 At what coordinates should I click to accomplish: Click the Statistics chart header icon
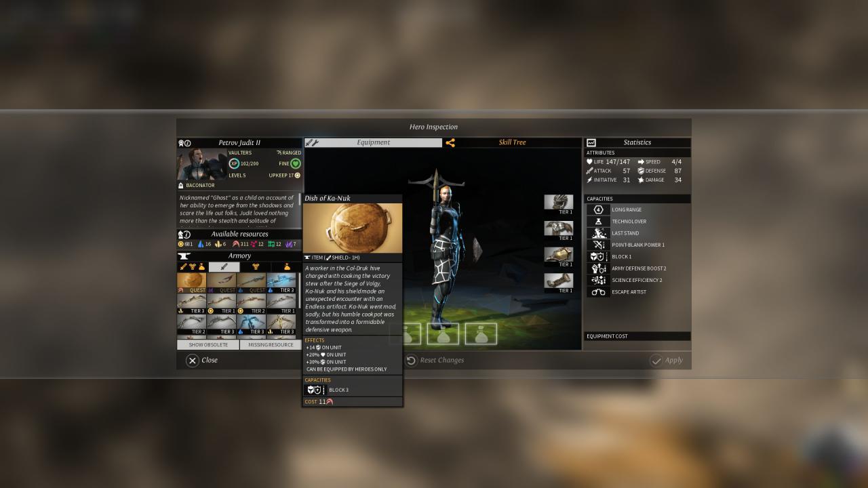(591, 143)
